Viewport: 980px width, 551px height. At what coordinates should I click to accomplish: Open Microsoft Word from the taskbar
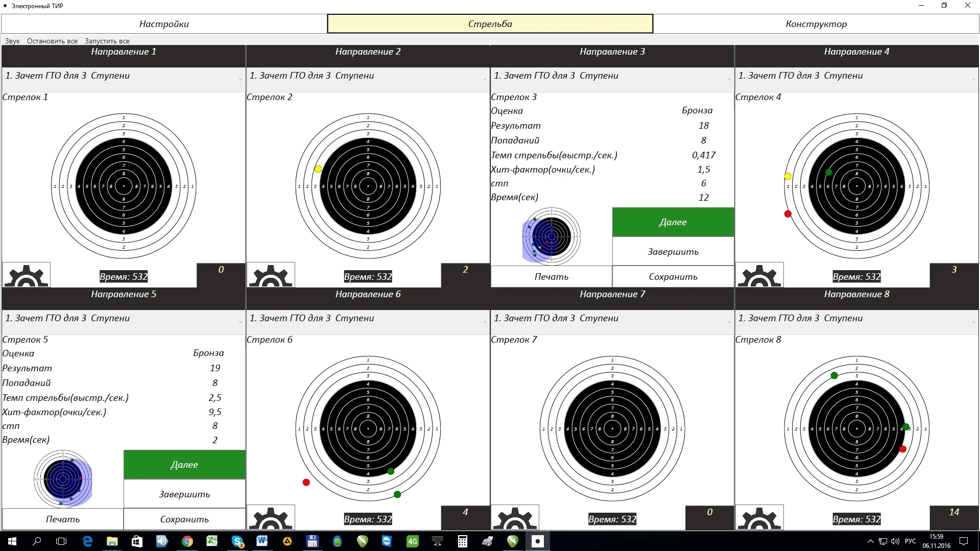262,541
